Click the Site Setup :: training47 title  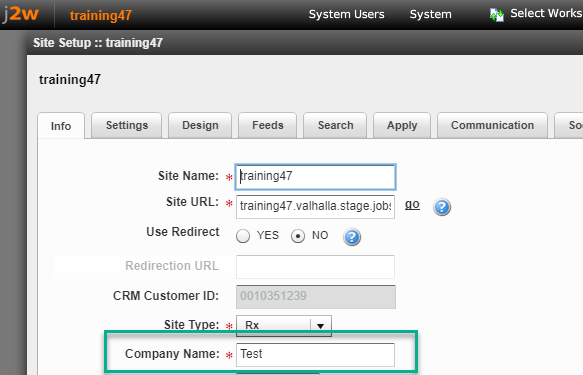tap(98, 43)
